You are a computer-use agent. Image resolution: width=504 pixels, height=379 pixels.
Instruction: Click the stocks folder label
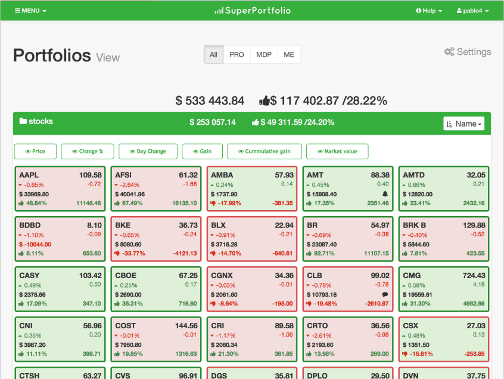(41, 121)
